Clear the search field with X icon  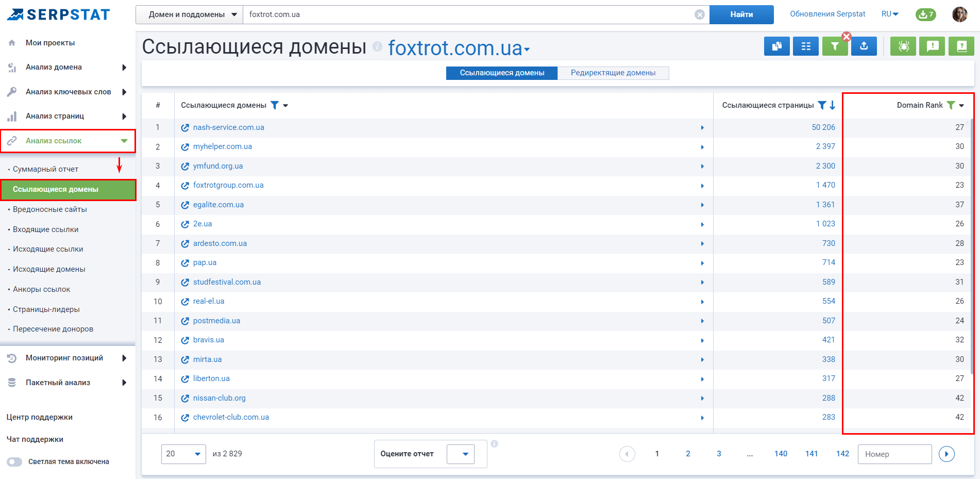[x=699, y=14]
